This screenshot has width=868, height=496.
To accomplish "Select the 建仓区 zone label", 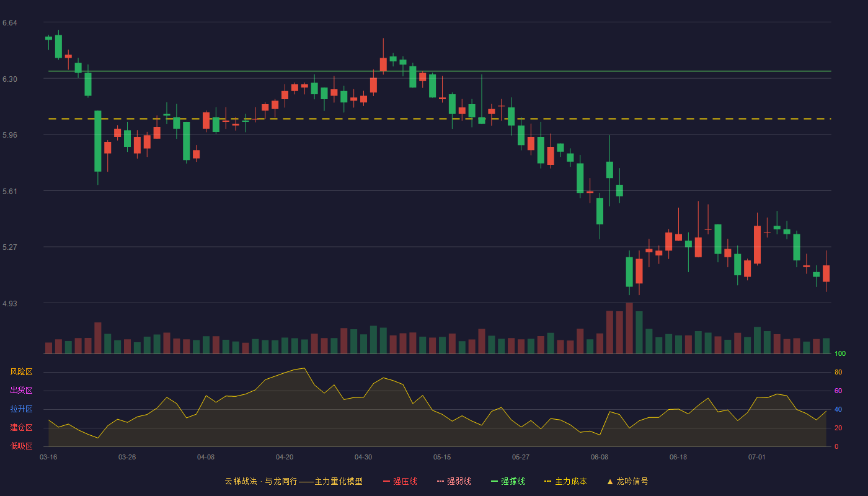I will click(21, 428).
